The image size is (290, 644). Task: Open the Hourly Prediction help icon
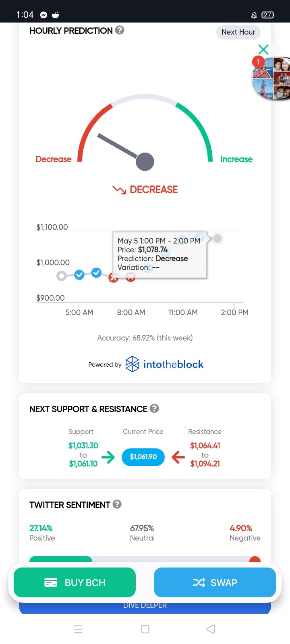tap(120, 30)
